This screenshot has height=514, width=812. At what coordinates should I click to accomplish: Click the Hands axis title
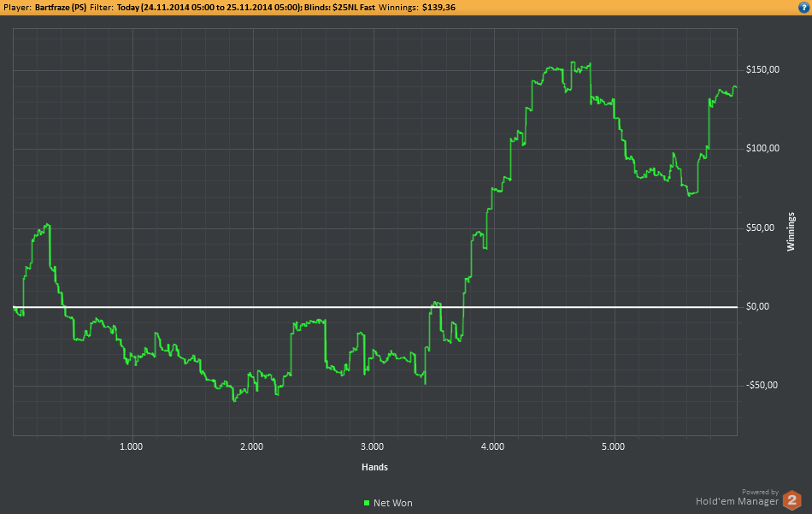pyautogui.click(x=374, y=467)
